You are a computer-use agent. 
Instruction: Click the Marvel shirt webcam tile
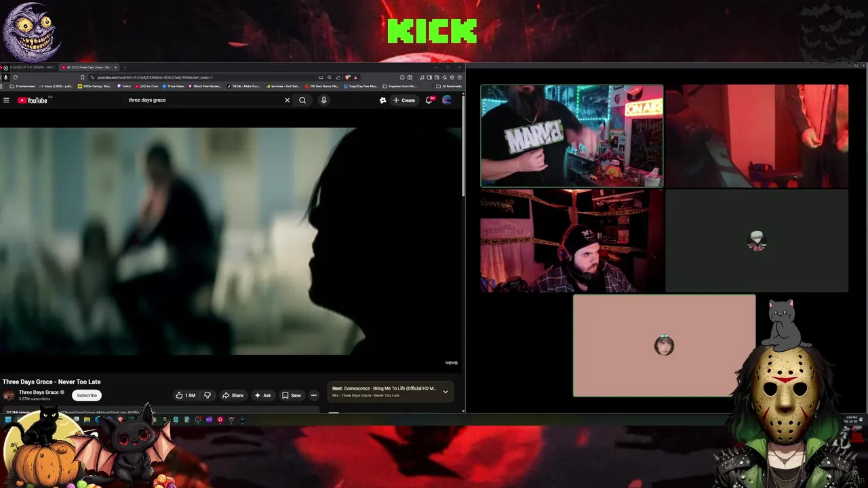(572, 136)
